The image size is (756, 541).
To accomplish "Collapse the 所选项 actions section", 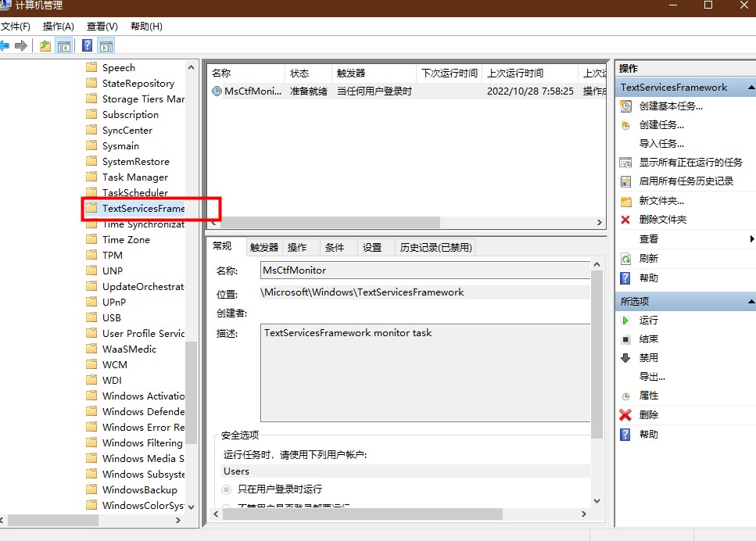I will 751,301.
